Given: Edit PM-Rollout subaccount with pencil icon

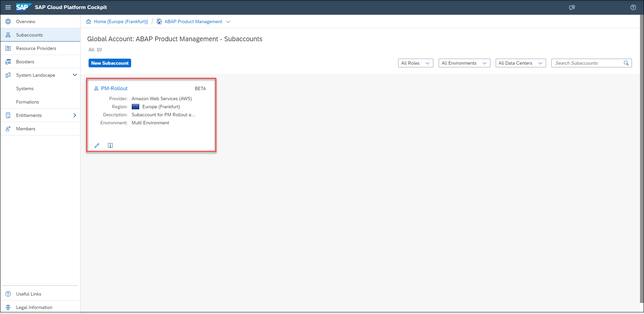Looking at the screenshot, I should (97, 145).
